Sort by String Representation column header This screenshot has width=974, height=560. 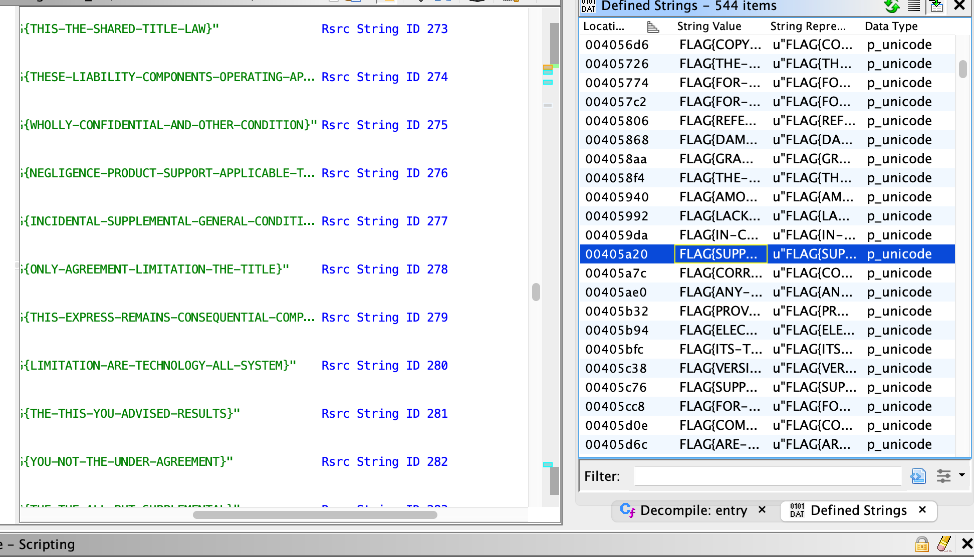(808, 26)
